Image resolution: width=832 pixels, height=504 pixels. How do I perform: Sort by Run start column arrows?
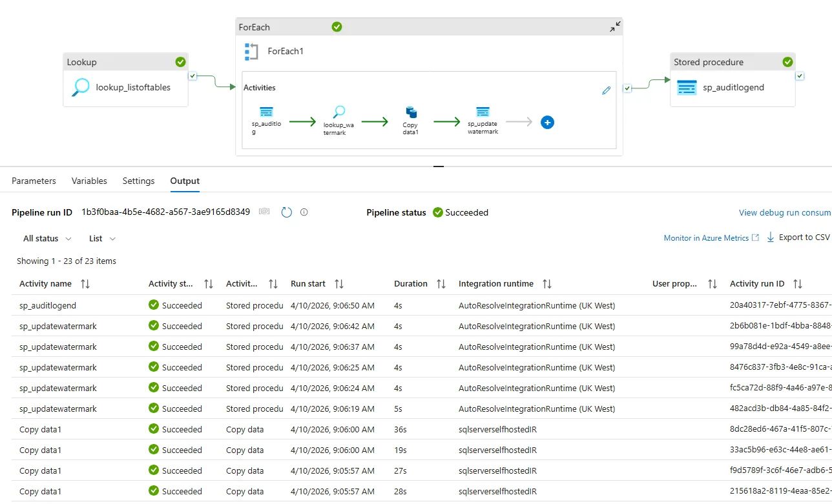[339, 284]
